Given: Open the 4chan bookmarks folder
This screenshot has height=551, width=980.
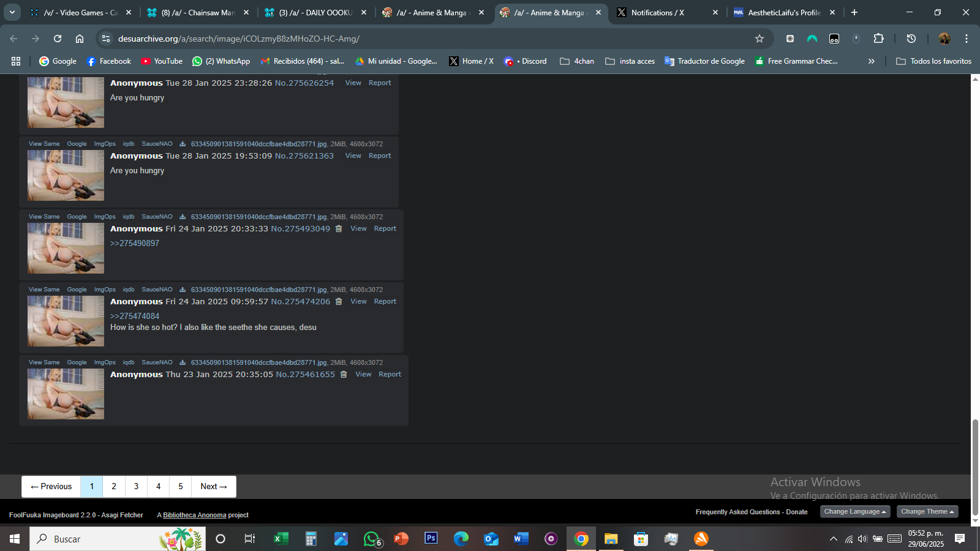Looking at the screenshot, I should coord(577,61).
